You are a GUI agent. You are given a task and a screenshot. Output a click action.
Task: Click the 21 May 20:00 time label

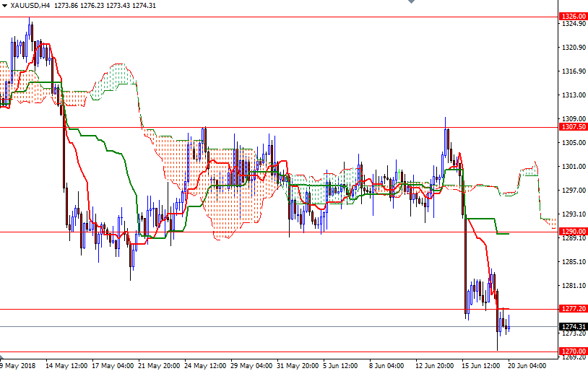click(x=159, y=365)
